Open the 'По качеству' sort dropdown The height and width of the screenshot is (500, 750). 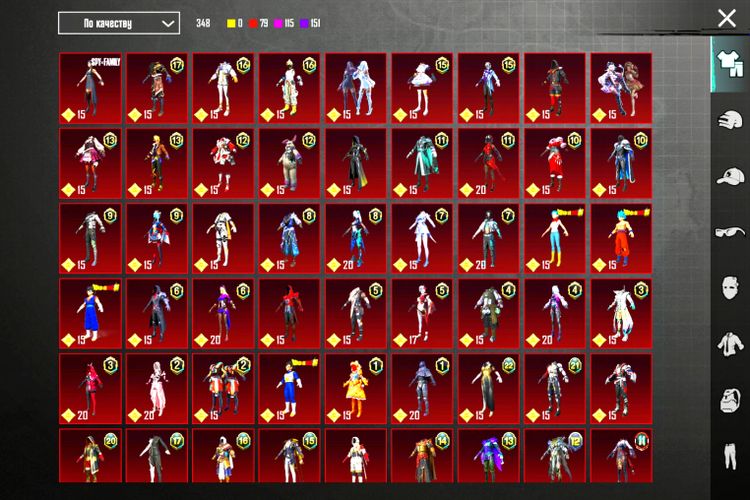118,23
